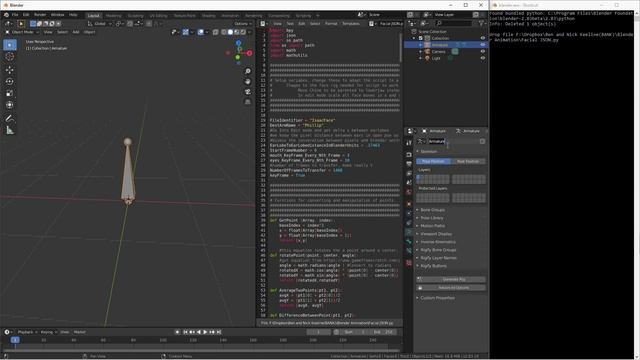Hide the Camera via its eye icon
Viewport: 640px width, 360px height.
(x=482, y=51)
